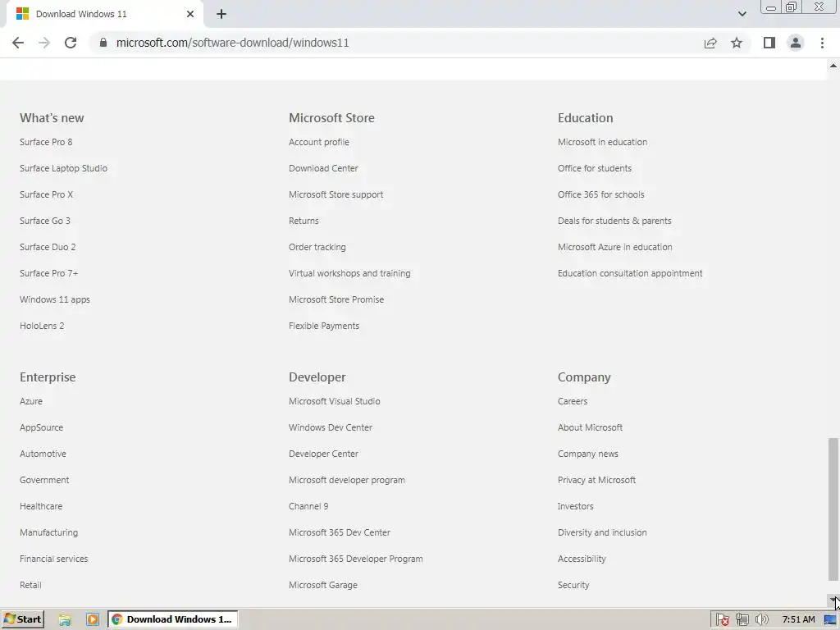The width and height of the screenshot is (840, 630).
Task: Open the Healthcare link
Action: click(41, 506)
